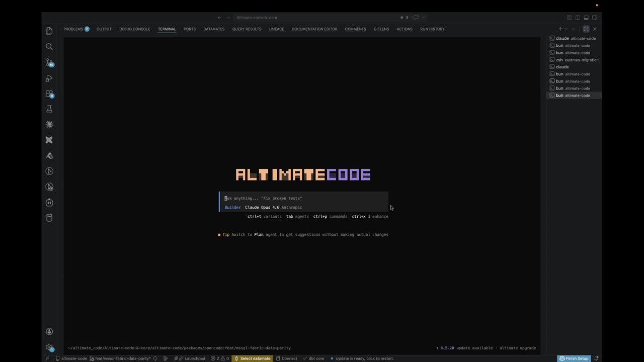Open the Run History tab

pos(432,29)
